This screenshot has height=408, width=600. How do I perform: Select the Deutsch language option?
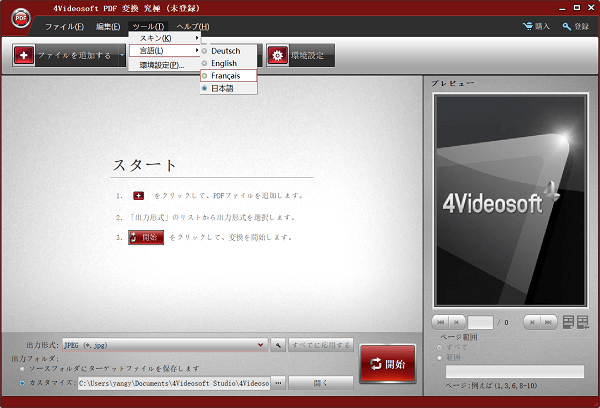pos(224,51)
